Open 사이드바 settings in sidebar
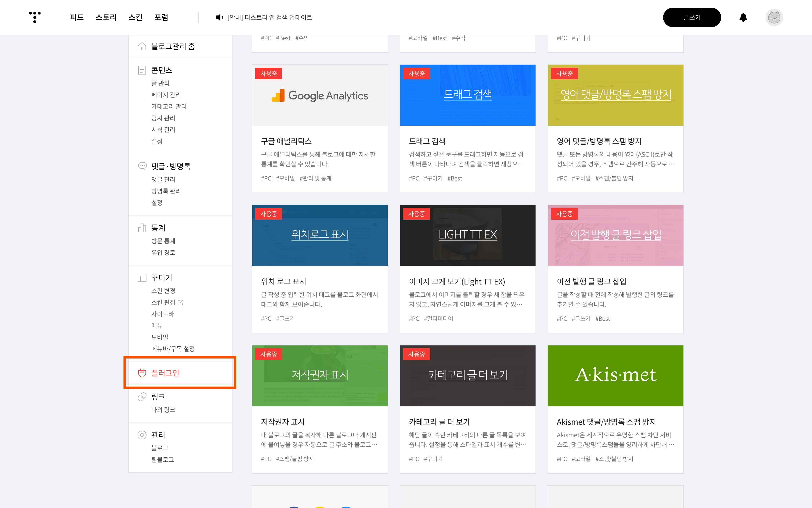Image resolution: width=812 pixels, height=508 pixels. pos(163,314)
